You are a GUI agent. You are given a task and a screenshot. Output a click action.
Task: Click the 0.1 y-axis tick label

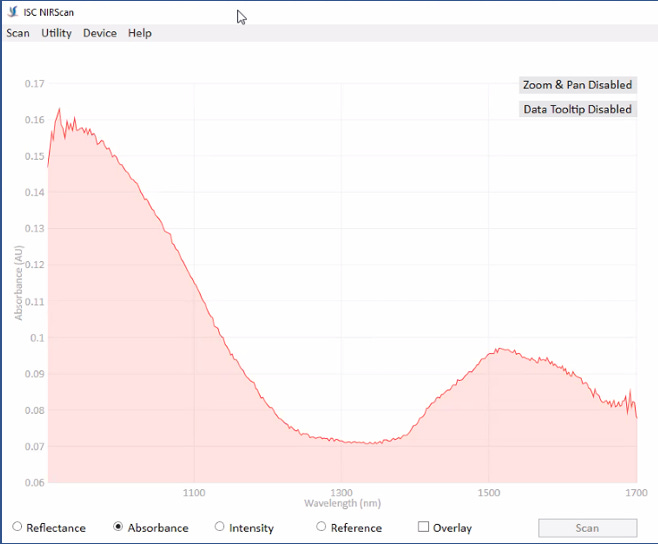(x=37, y=337)
